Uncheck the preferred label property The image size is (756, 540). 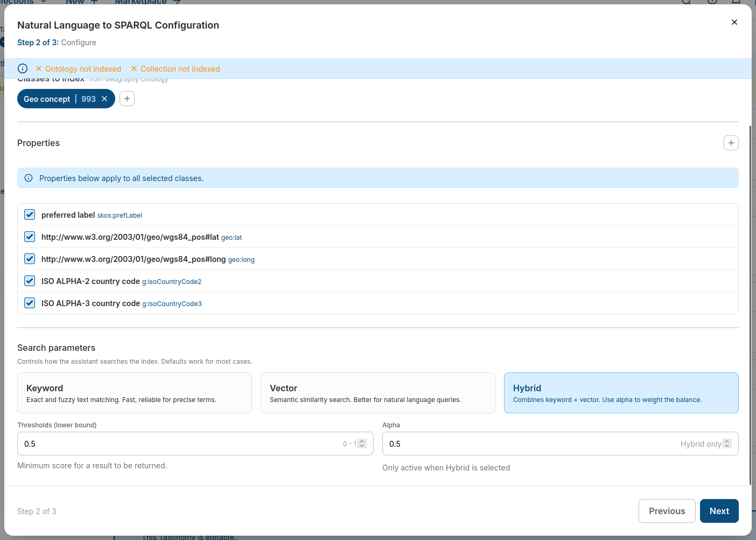tap(30, 214)
